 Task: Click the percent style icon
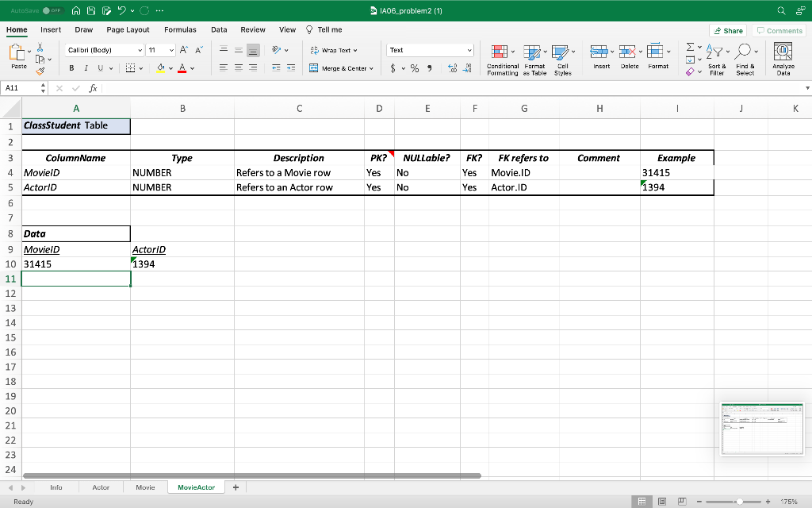(415, 68)
